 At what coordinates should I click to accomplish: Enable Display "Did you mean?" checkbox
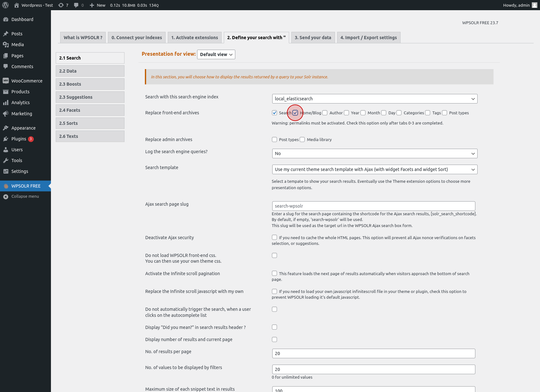274,327
